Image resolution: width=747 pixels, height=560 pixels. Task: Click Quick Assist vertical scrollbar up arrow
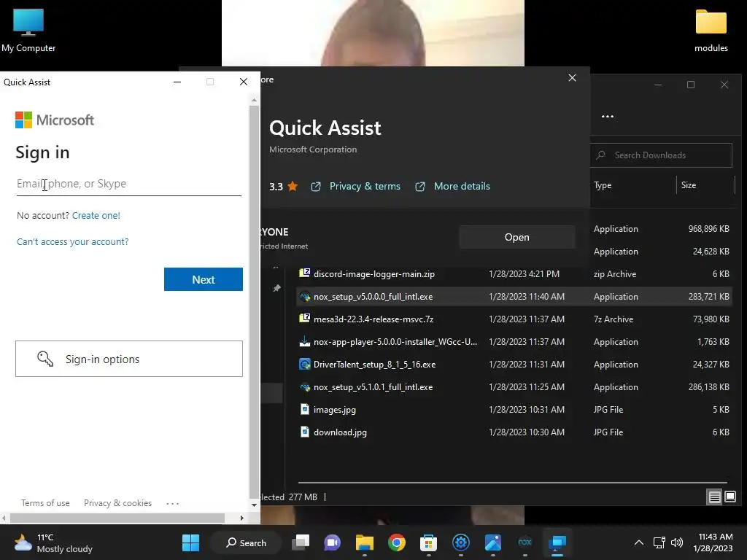tap(254, 100)
